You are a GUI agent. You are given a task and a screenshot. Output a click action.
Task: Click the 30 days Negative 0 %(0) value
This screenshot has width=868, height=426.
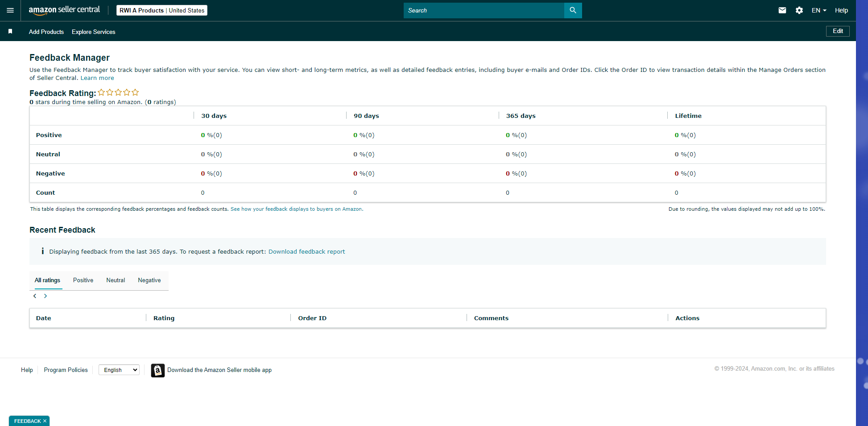coord(211,174)
